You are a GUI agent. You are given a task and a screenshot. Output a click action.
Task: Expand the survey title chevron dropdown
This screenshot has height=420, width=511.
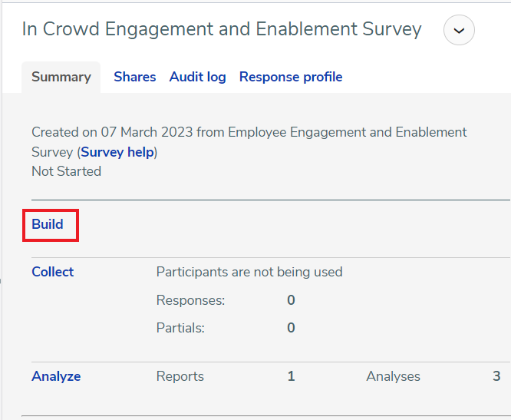(x=459, y=31)
